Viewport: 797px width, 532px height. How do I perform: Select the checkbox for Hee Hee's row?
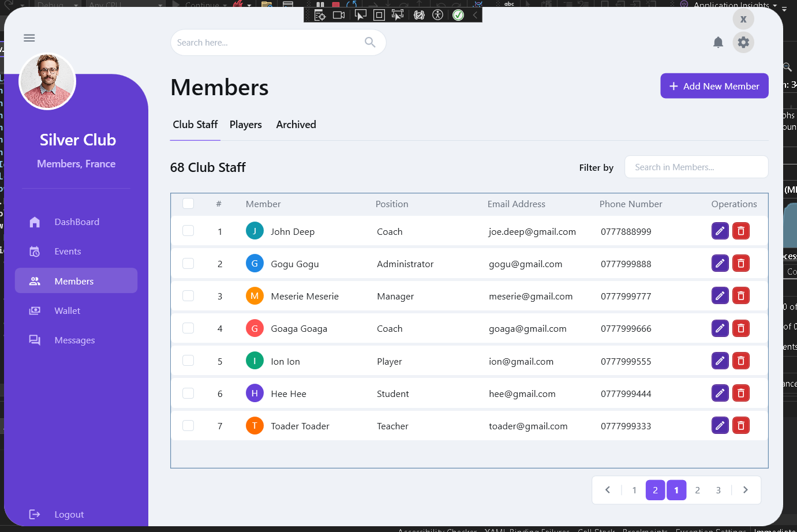click(x=188, y=393)
